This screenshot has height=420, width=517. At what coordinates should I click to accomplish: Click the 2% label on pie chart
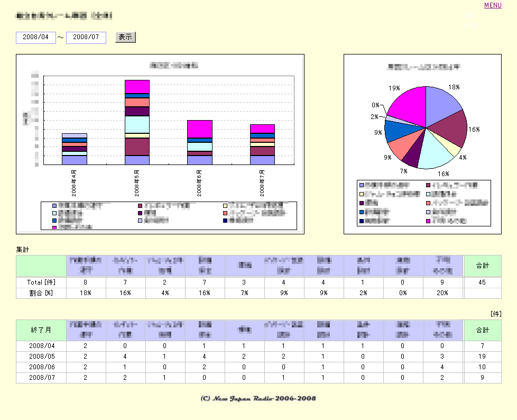374,116
